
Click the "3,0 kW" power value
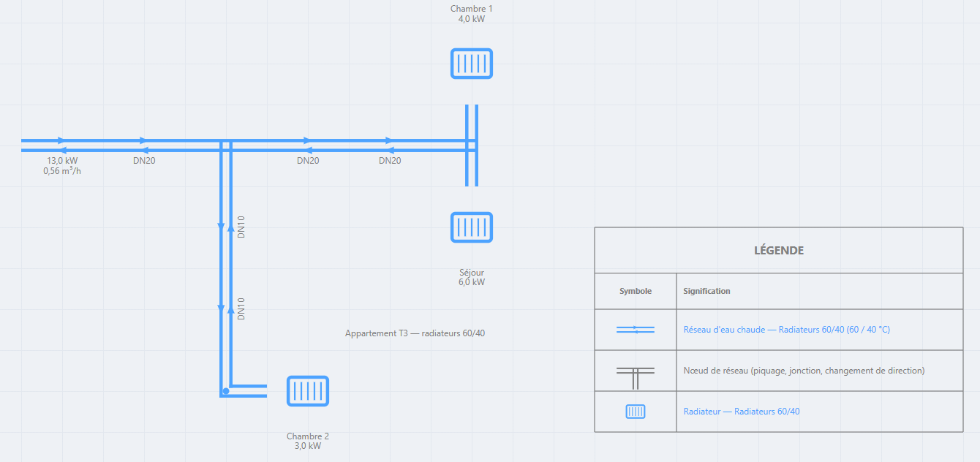coord(308,446)
